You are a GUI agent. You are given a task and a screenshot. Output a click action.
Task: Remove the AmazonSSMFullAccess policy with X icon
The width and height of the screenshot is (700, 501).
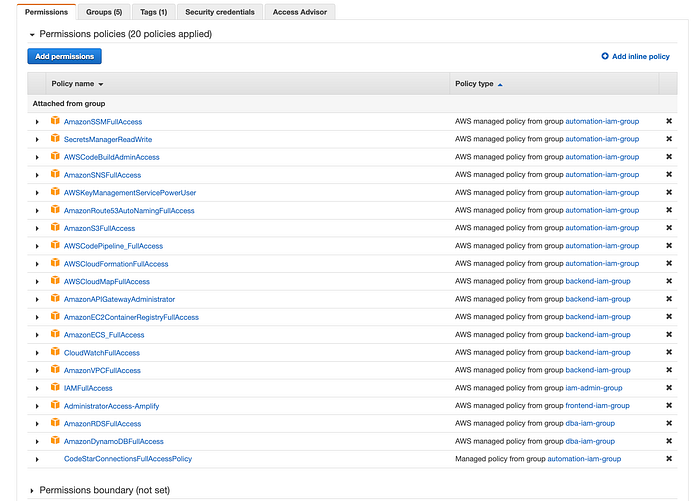point(669,121)
